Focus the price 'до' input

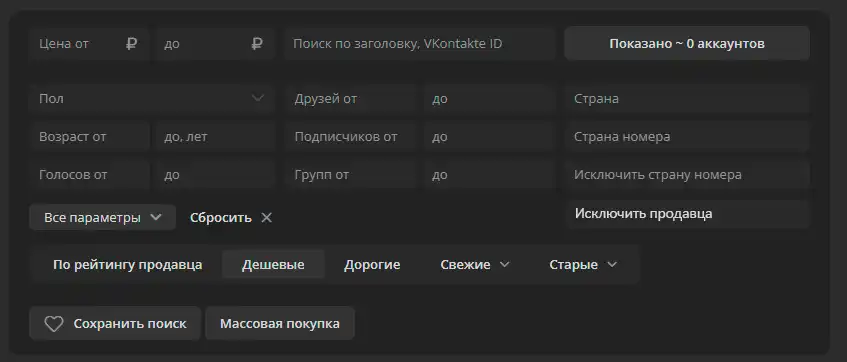tap(216, 44)
